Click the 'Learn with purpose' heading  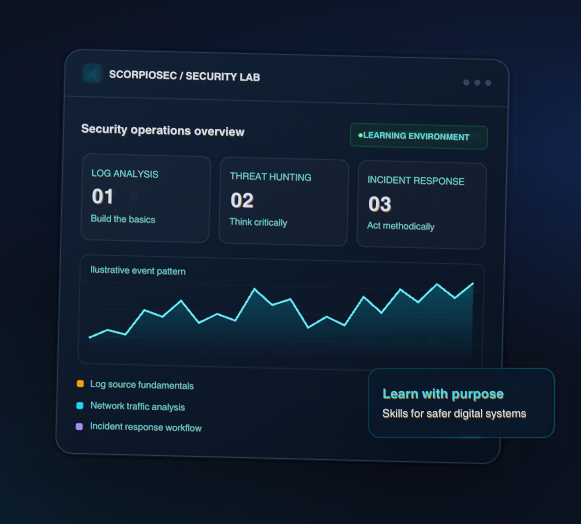tap(443, 394)
